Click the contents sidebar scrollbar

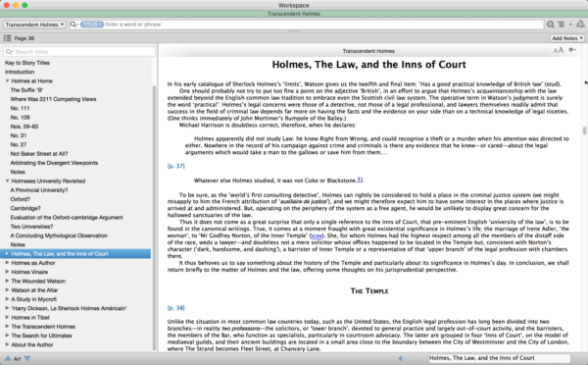[x=154, y=218]
